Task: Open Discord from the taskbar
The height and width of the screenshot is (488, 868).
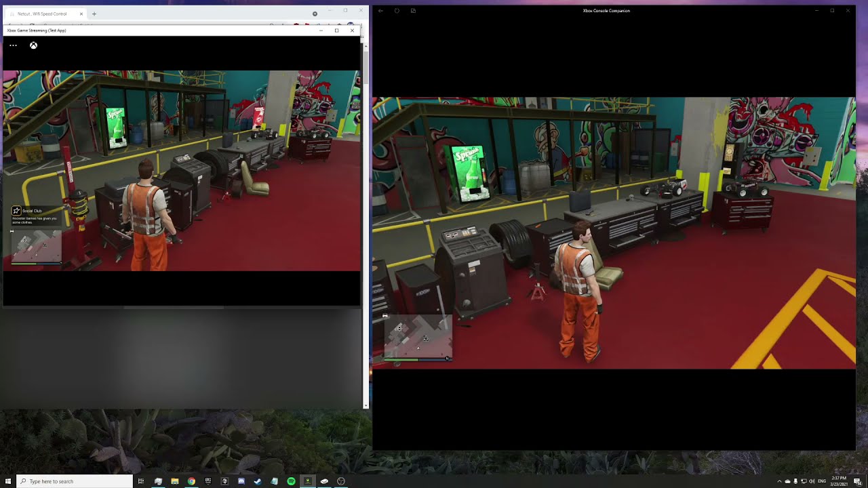Action: [x=241, y=481]
